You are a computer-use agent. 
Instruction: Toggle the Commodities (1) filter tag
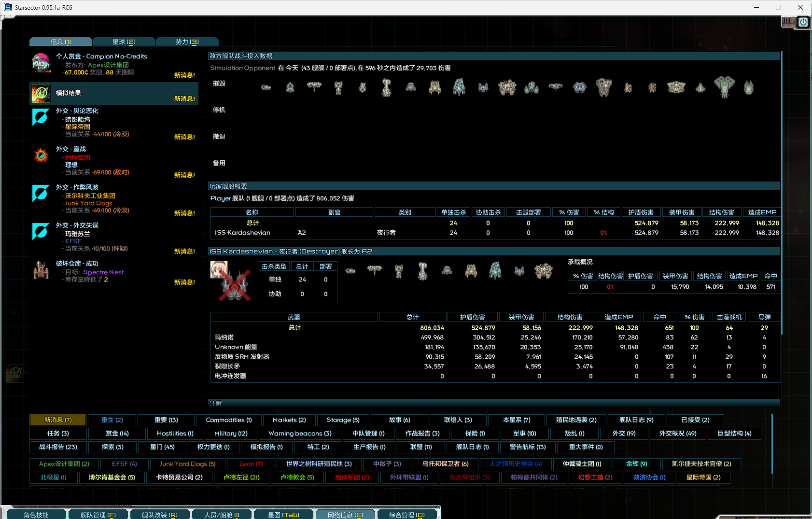(x=228, y=420)
